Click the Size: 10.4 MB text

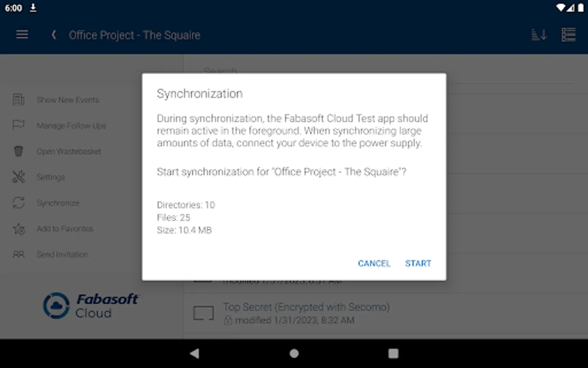coord(184,230)
